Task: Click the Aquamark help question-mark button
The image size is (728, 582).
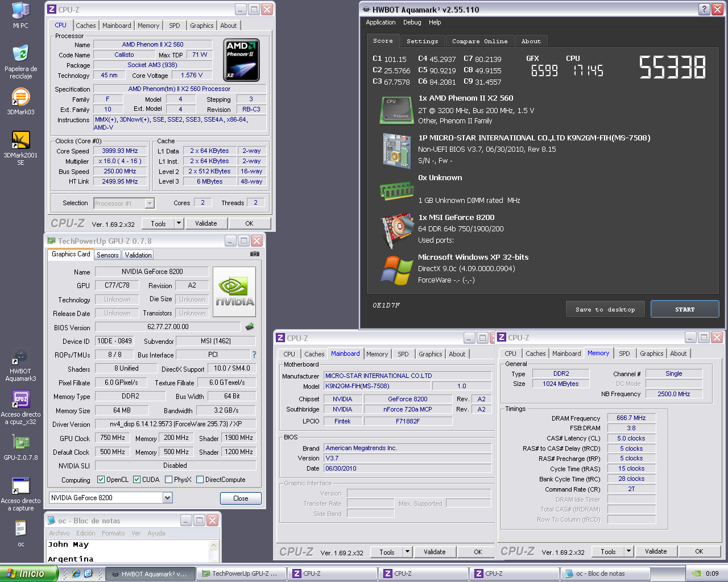Action: point(704,9)
